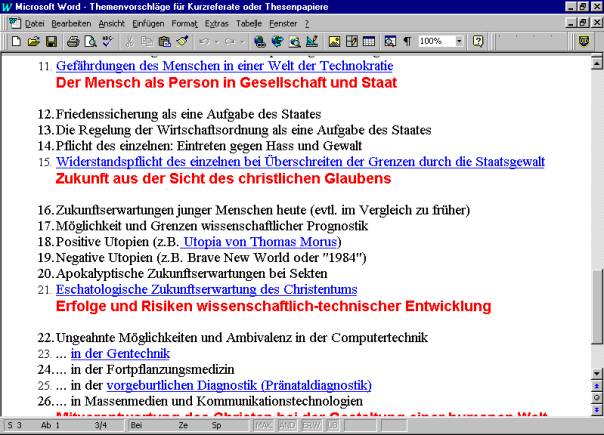The width and height of the screenshot is (604, 435).
Task: Click the New document icon
Action: 16,42
